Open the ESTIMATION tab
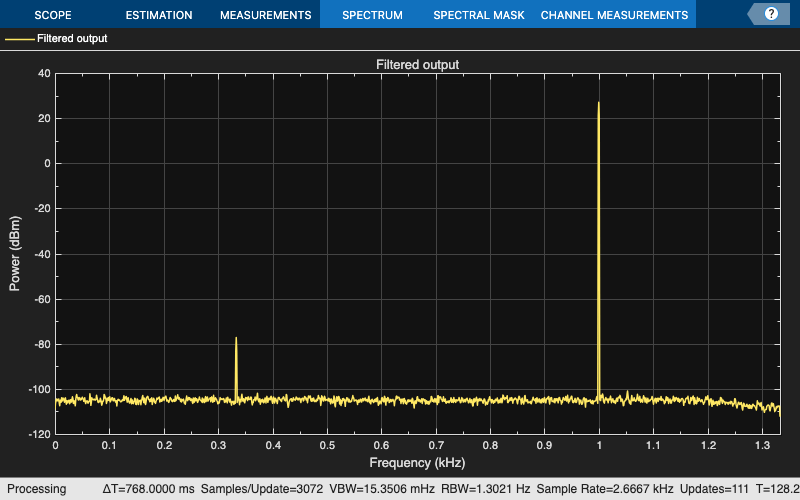Image resolution: width=800 pixels, height=500 pixels. click(159, 15)
